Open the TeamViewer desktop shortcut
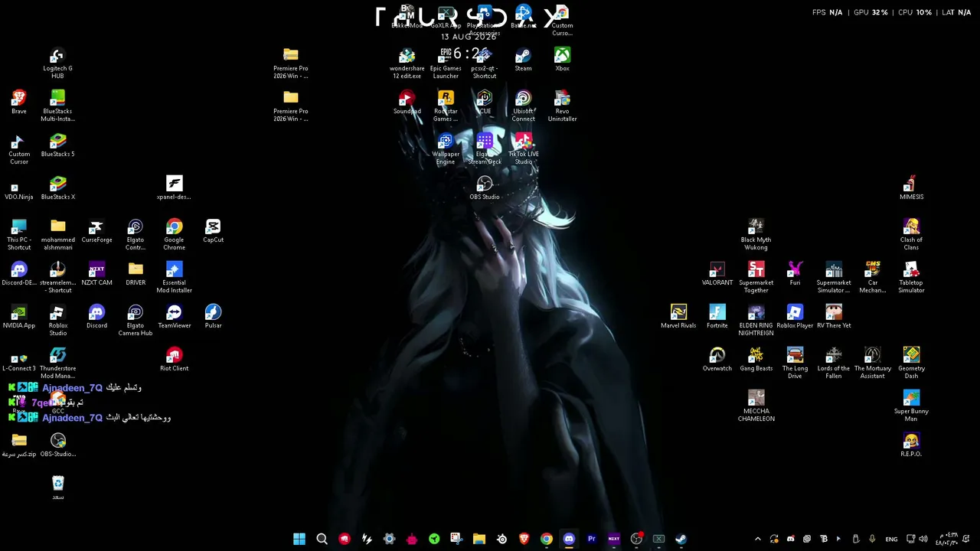This screenshot has width=980, height=551. pyautogui.click(x=174, y=317)
